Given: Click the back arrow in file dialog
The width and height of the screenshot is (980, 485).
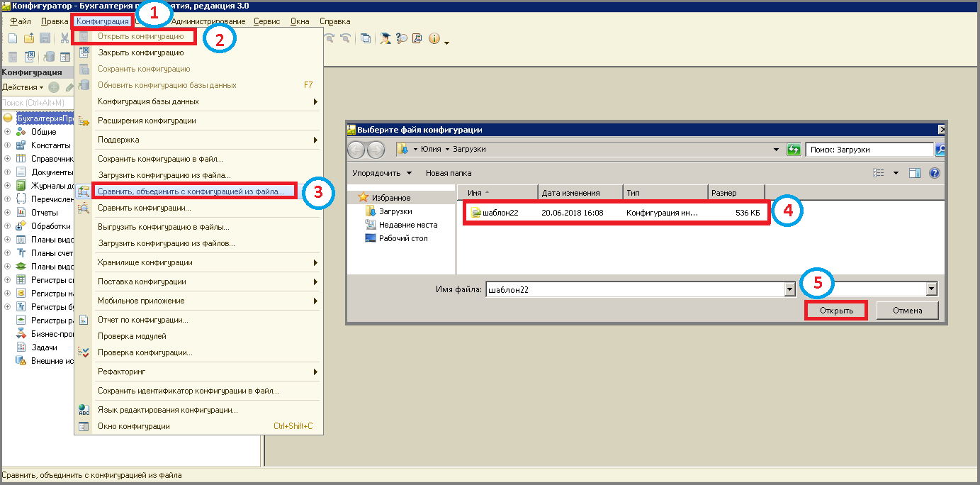Looking at the screenshot, I should click(356, 150).
